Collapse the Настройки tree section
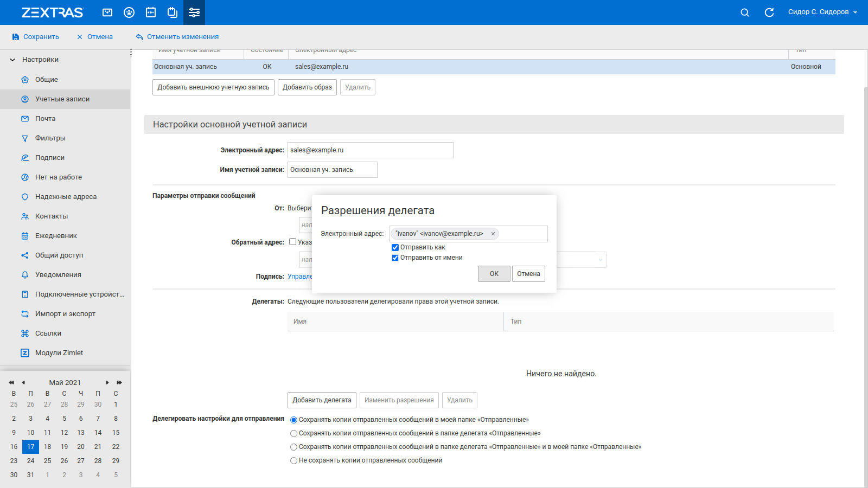Screen dimensions: 868x488 (12, 60)
